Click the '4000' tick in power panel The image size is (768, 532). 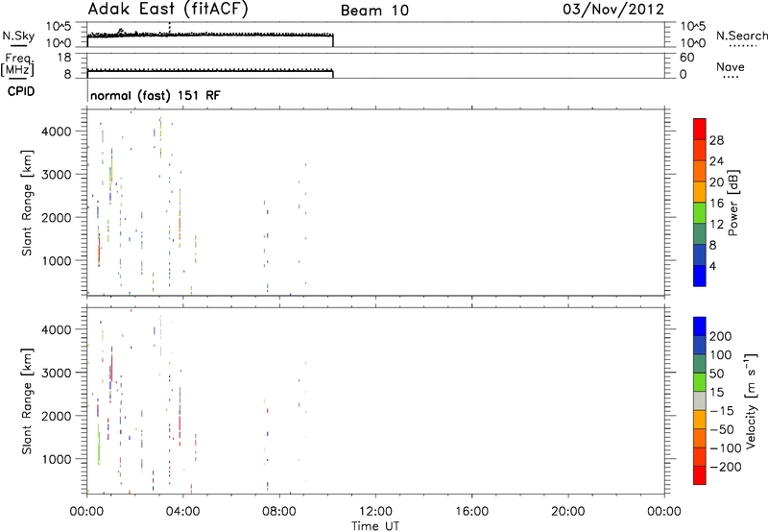coord(56,132)
